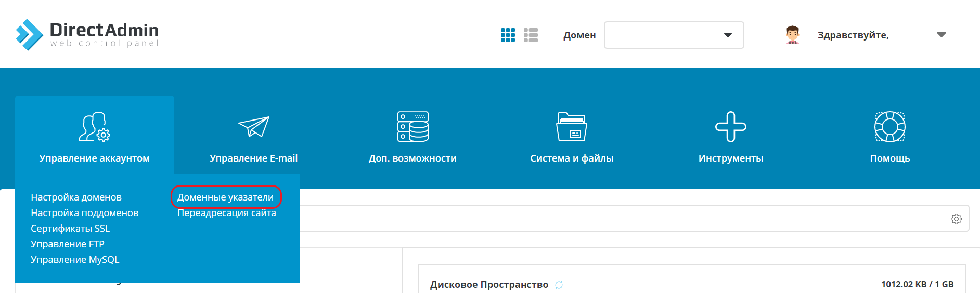This screenshot has width=980, height=293.
Task: Open the gear settings icon
Action: [x=956, y=219]
